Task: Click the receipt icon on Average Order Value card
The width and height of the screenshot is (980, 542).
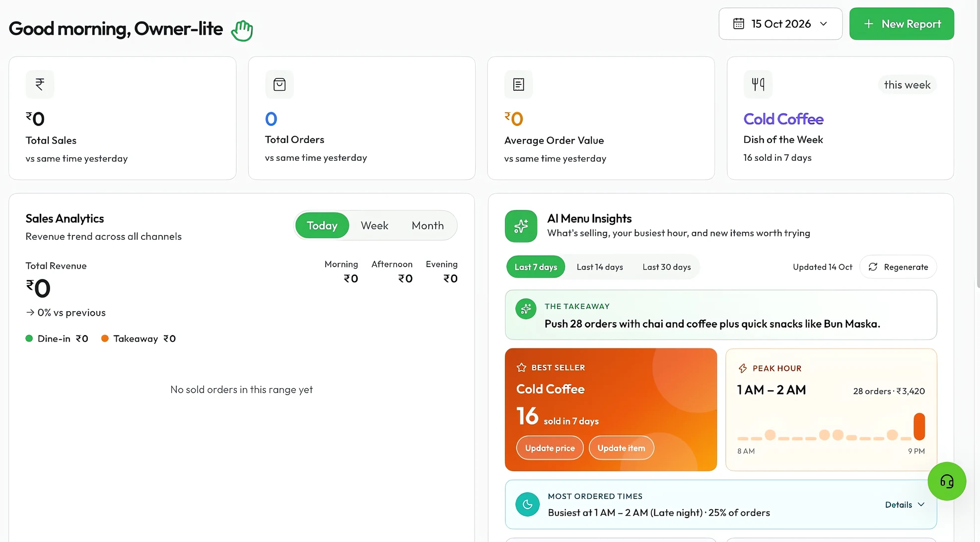Action: pos(519,84)
